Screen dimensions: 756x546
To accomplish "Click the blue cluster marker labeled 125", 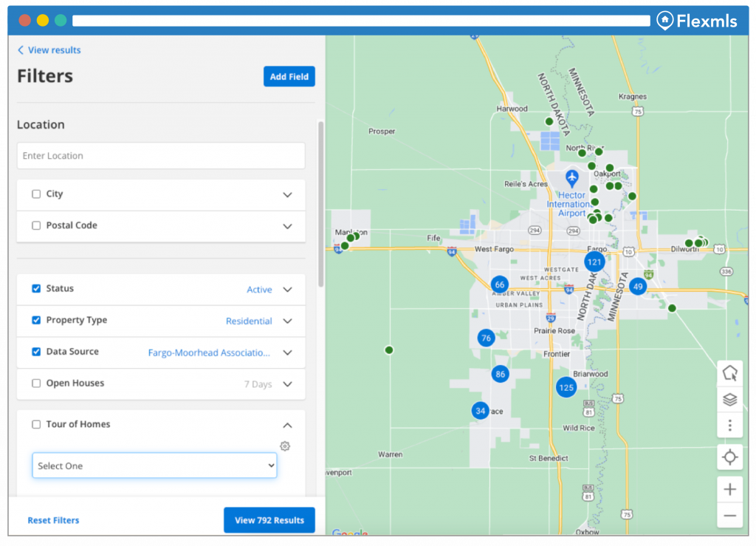I will pos(566,387).
